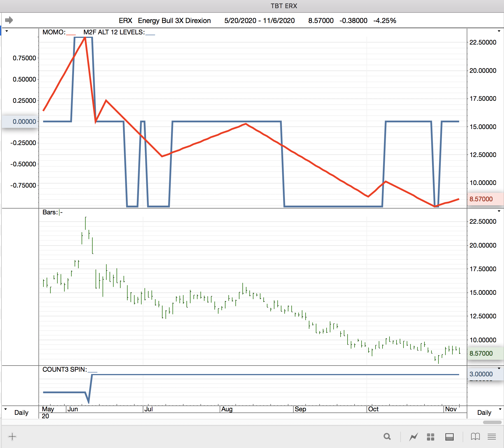Open the four-square grid layout icon
This screenshot has width=504, height=448.
click(430, 437)
